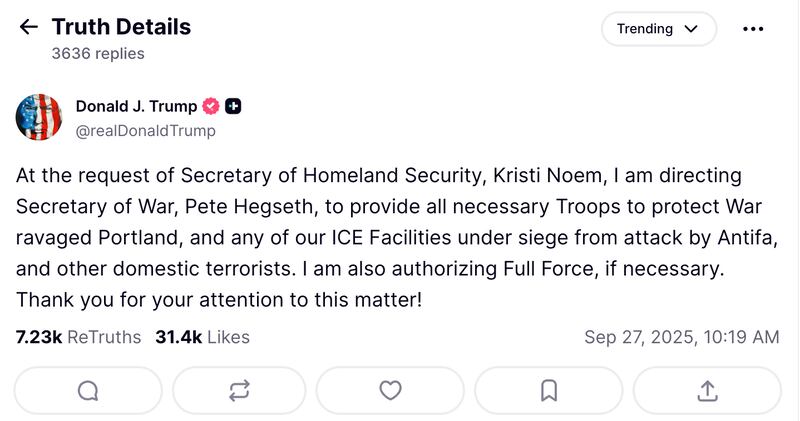Click the reply speech bubble icon

click(88, 391)
